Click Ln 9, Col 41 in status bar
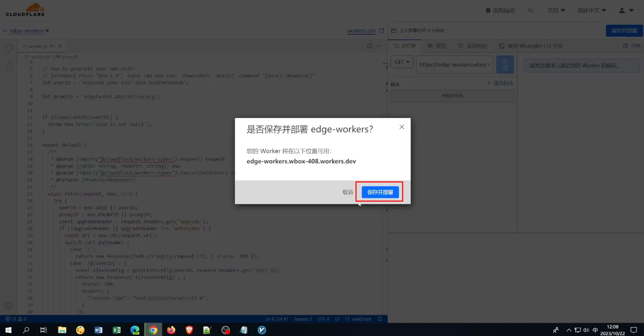This screenshot has height=336, width=644. (x=277, y=319)
